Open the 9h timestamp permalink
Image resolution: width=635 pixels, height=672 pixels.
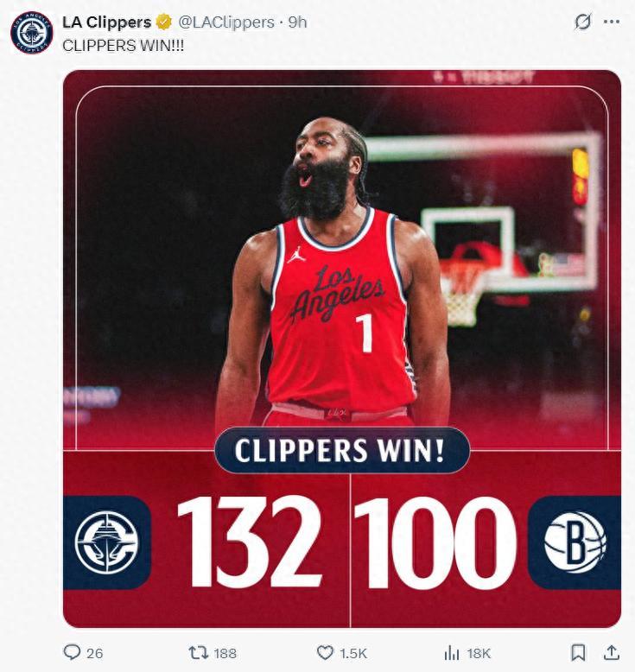(297, 22)
